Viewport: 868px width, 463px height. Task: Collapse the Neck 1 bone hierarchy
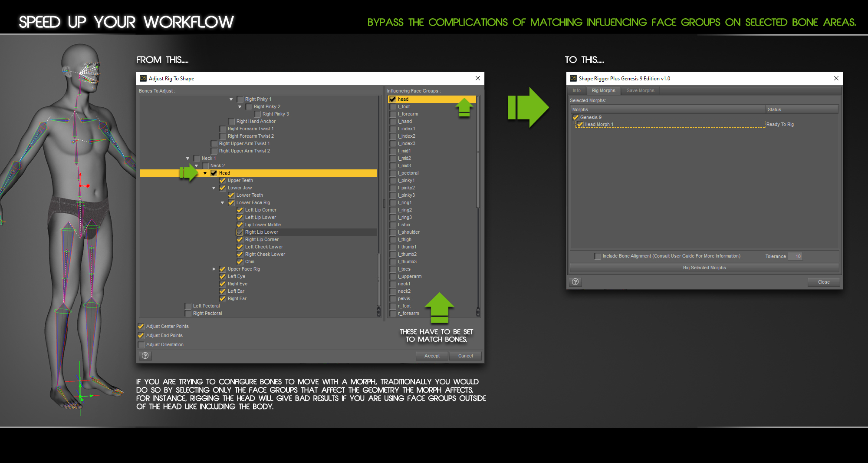tap(187, 159)
